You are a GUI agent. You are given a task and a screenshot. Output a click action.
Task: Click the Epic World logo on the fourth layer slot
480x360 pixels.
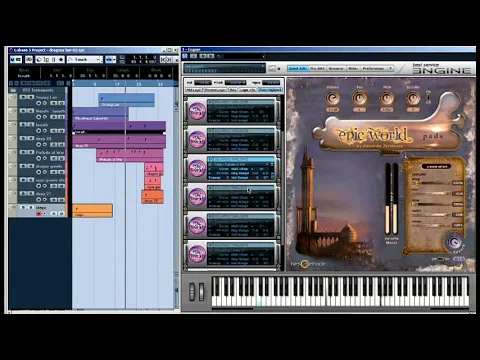point(197,197)
